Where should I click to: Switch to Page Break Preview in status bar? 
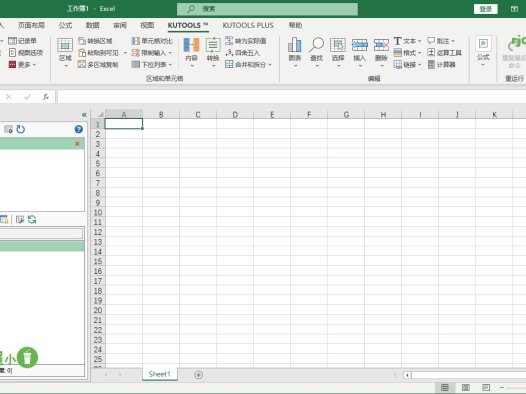coord(486,388)
